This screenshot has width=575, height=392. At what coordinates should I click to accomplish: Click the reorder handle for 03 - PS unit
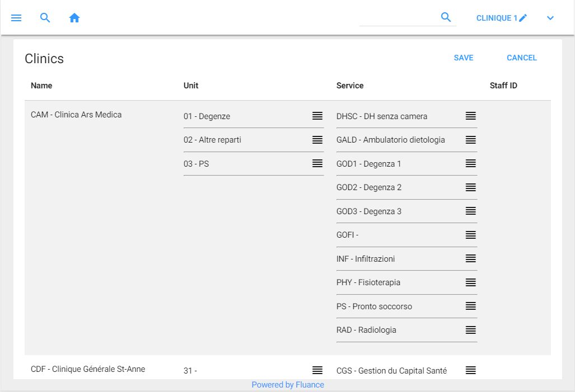coord(317,163)
